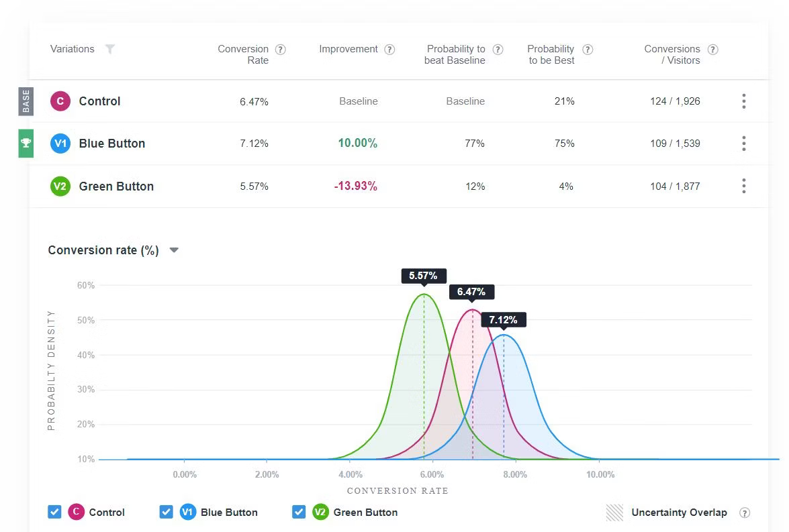Expand the Conversion rate (%) dropdown
This screenshot has width=789, height=532.
coord(173,250)
